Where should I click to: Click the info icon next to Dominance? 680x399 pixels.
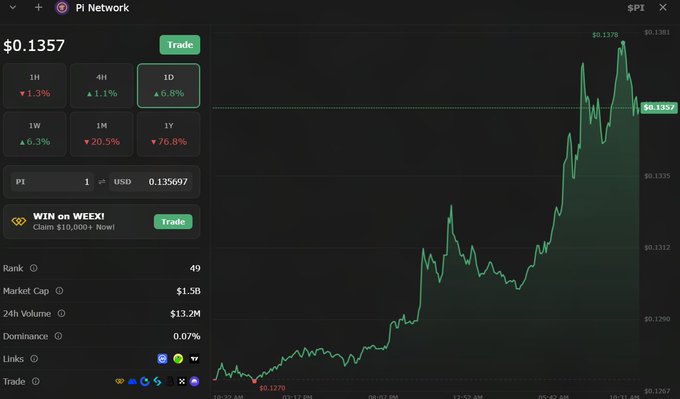(x=58, y=336)
